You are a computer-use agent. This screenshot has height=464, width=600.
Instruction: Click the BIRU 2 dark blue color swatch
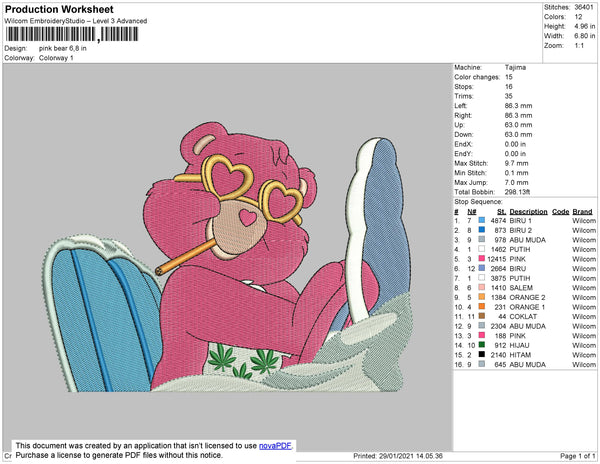pyautogui.click(x=481, y=230)
